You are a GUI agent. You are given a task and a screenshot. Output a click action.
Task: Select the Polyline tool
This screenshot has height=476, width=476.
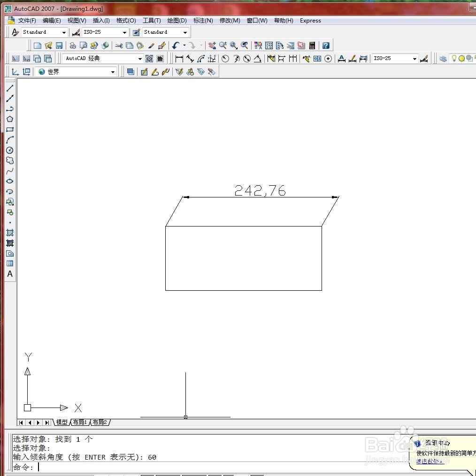tap(10, 109)
